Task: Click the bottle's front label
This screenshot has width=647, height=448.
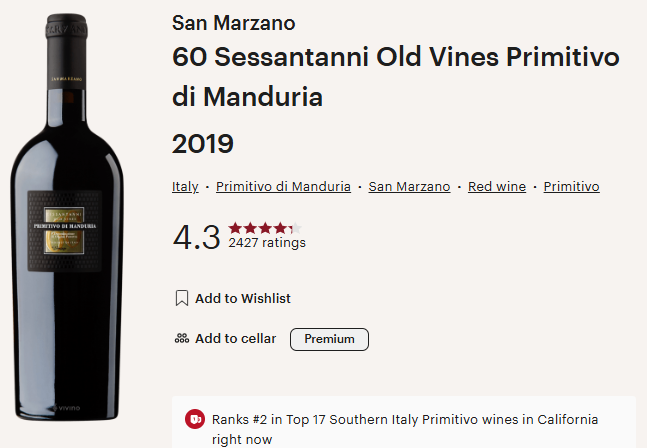Action: pos(64,231)
